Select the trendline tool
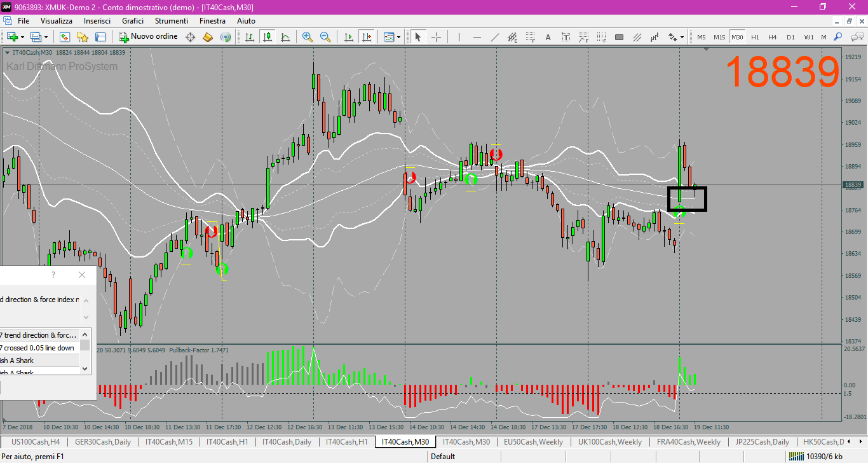The image size is (868, 463). pos(494,37)
